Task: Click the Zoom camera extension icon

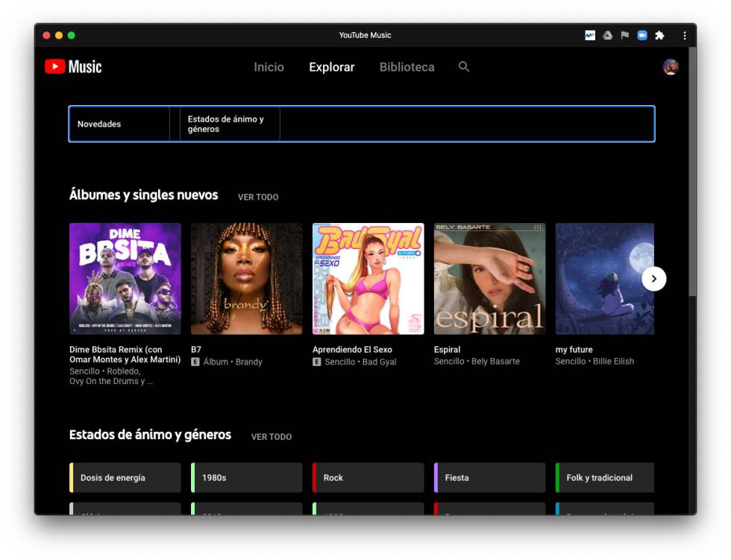Action: (642, 35)
